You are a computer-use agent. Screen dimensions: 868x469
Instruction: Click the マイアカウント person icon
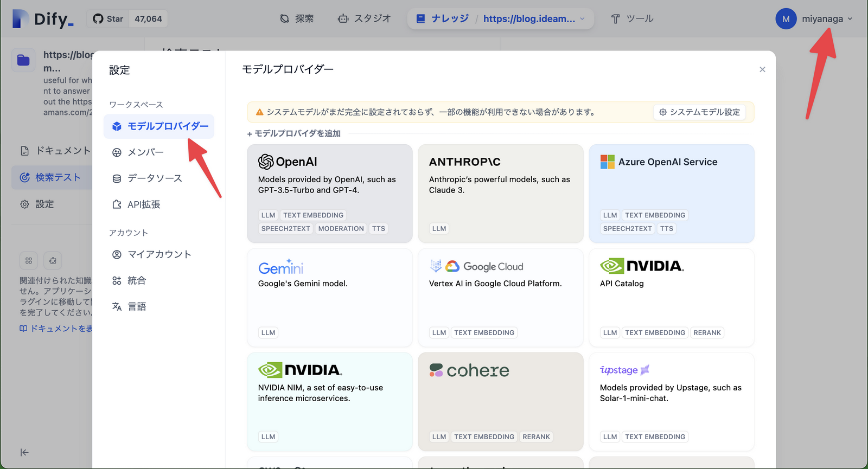117,254
